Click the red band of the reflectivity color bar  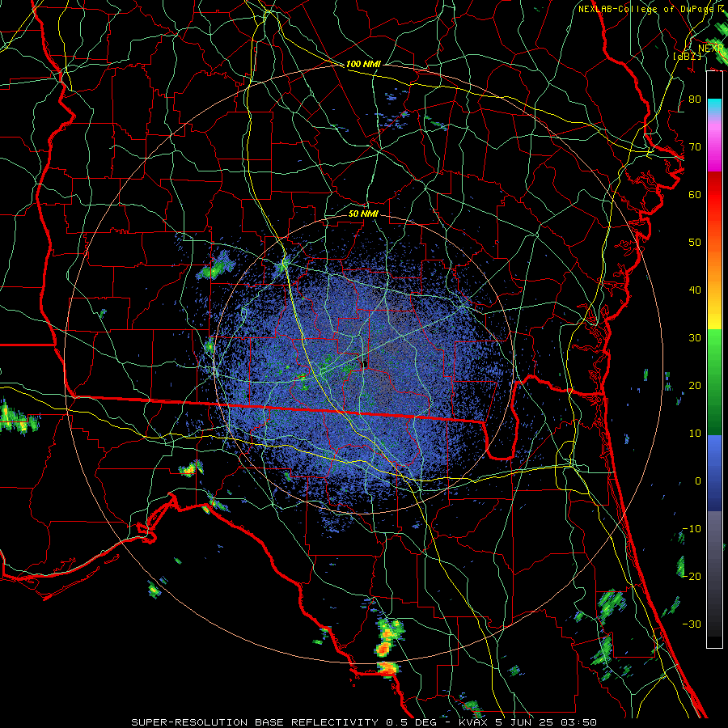click(x=714, y=195)
